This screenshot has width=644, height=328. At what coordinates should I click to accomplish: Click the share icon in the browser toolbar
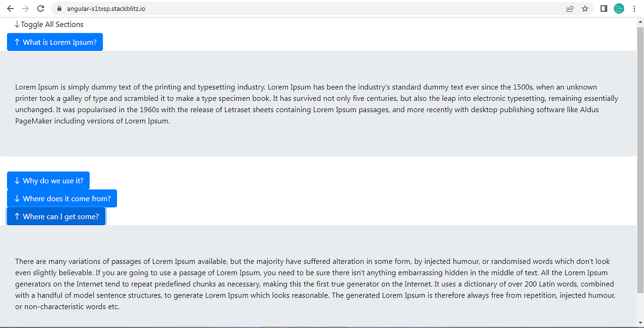570,9
